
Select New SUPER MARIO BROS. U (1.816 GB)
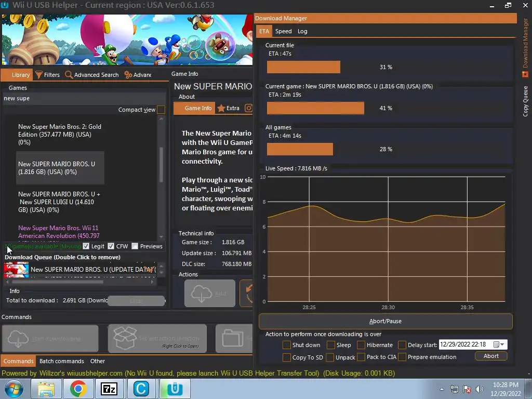click(x=60, y=168)
